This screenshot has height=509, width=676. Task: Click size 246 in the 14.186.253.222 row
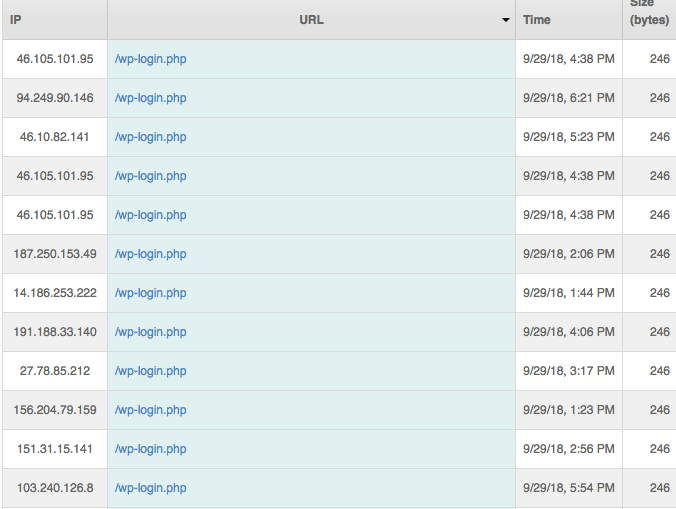click(x=660, y=293)
